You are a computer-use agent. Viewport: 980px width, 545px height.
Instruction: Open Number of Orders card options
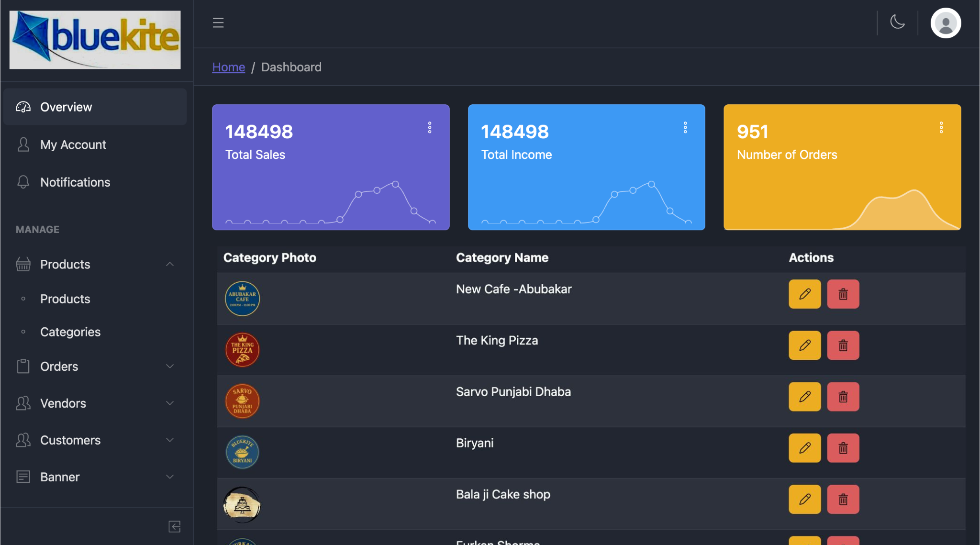point(941,127)
